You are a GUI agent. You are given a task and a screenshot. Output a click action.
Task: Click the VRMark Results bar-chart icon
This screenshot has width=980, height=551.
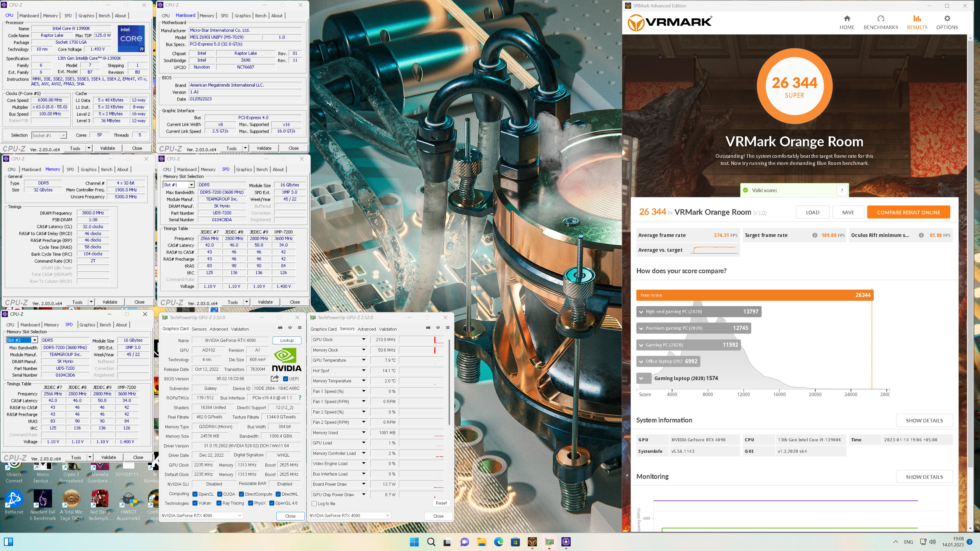(x=917, y=18)
